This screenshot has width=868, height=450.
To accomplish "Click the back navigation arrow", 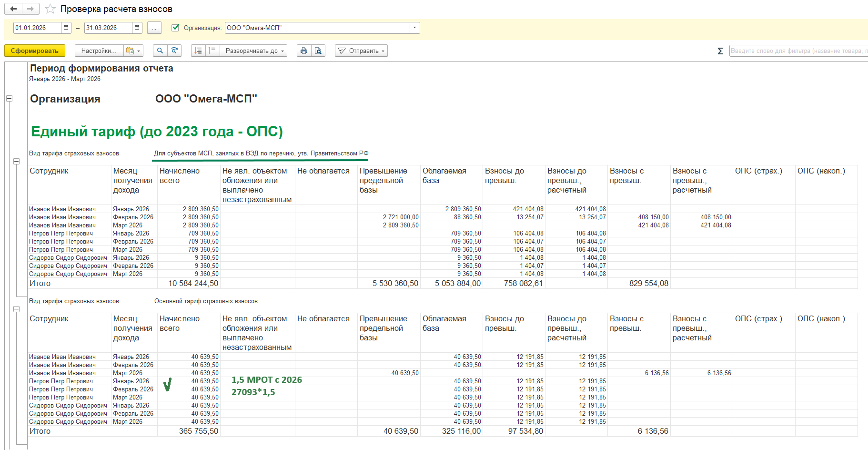I will click(x=13, y=9).
